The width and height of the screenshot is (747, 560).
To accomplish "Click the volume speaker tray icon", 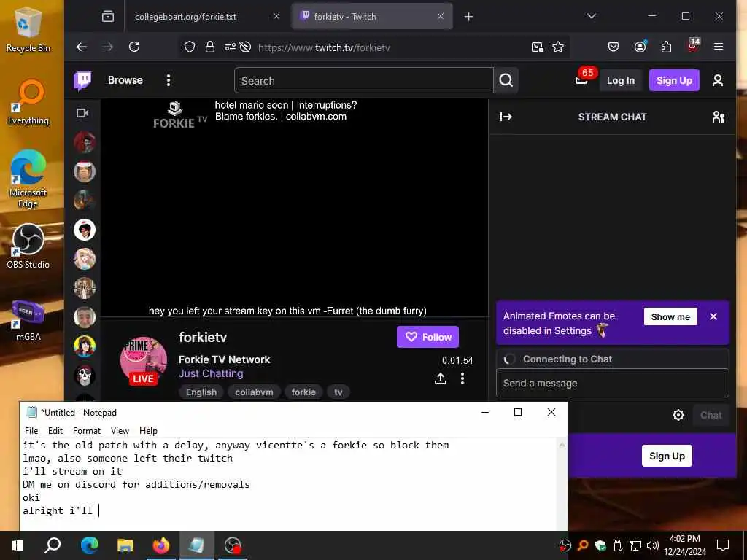I will coord(653,545).
